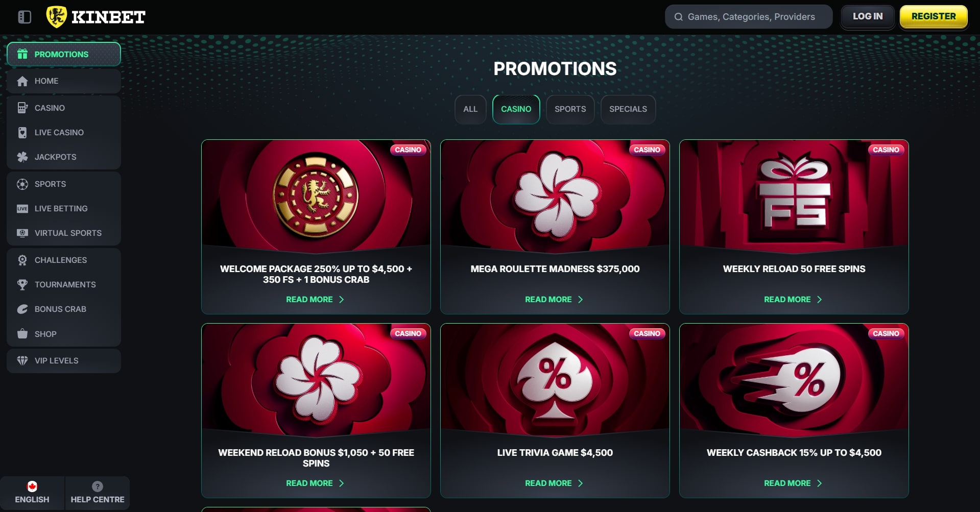Collapse the sidebar using the panel toggle icon
This screenshot has height=512, width=980.
(x=25, y=17)
